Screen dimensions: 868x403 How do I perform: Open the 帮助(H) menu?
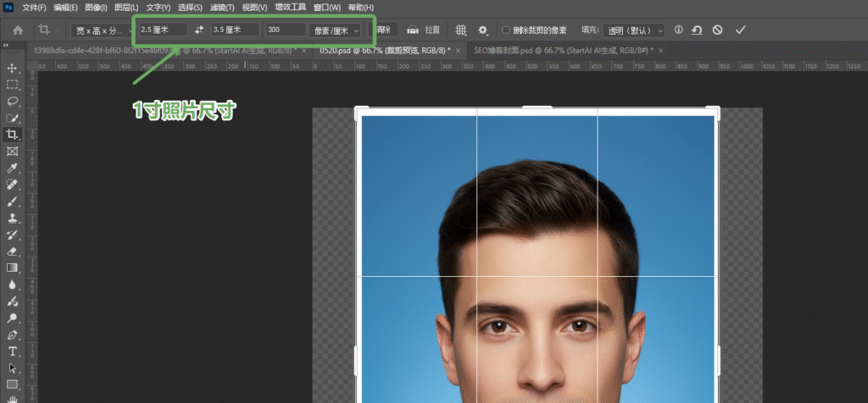coord(361,8)
